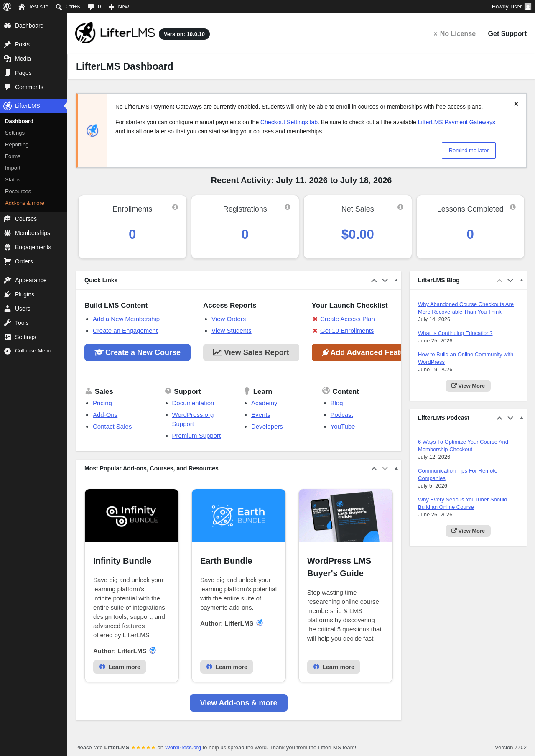Image resolution: width=535 pixels, height=756 pixels.
Task: Dismiss the payment gateways notice
Action: click(516, 104)
